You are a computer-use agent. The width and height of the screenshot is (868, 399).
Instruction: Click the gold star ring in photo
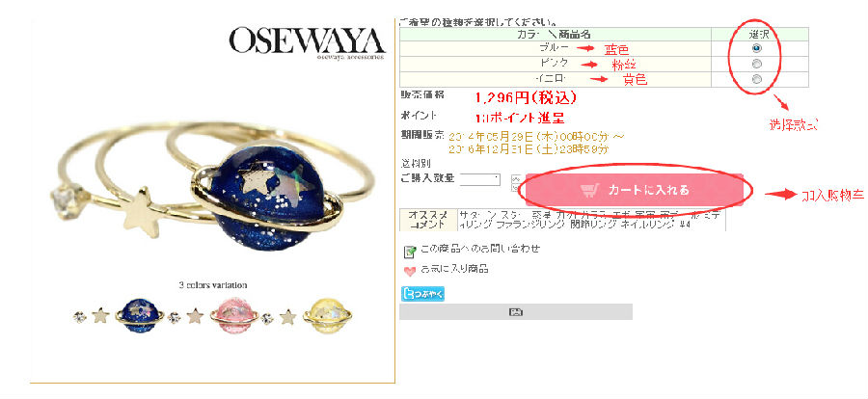click(141, 211)
